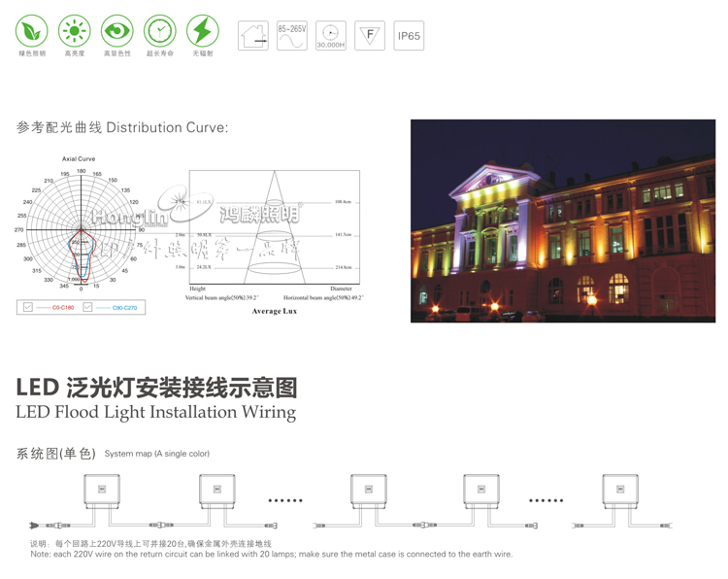
Task: Click the first flood light in system map
Action: [x=102, y=490]
